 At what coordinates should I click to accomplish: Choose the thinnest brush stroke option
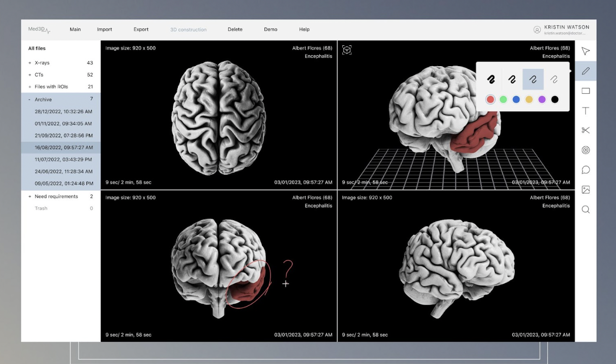click(x=554, y=79)
